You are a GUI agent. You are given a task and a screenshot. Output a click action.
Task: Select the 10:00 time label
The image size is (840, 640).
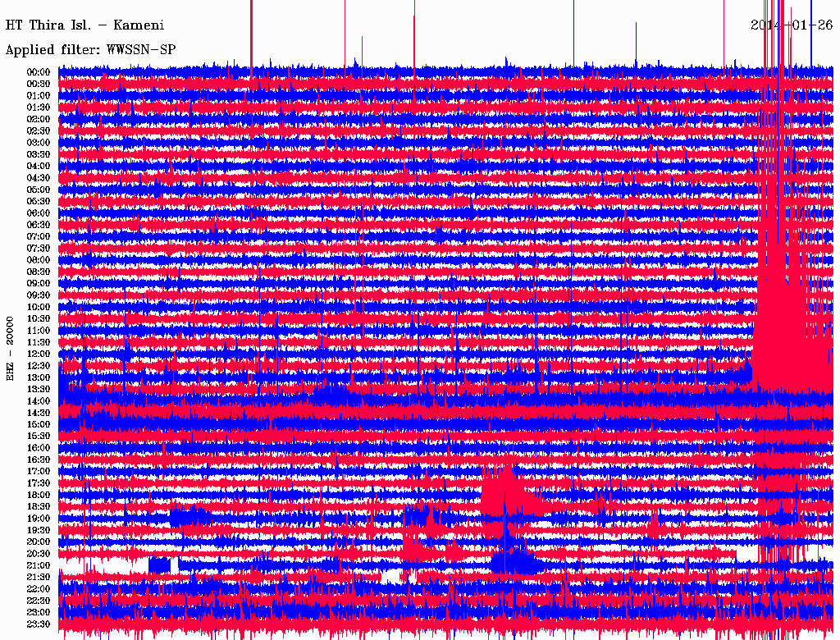click(x=39, y=307)
